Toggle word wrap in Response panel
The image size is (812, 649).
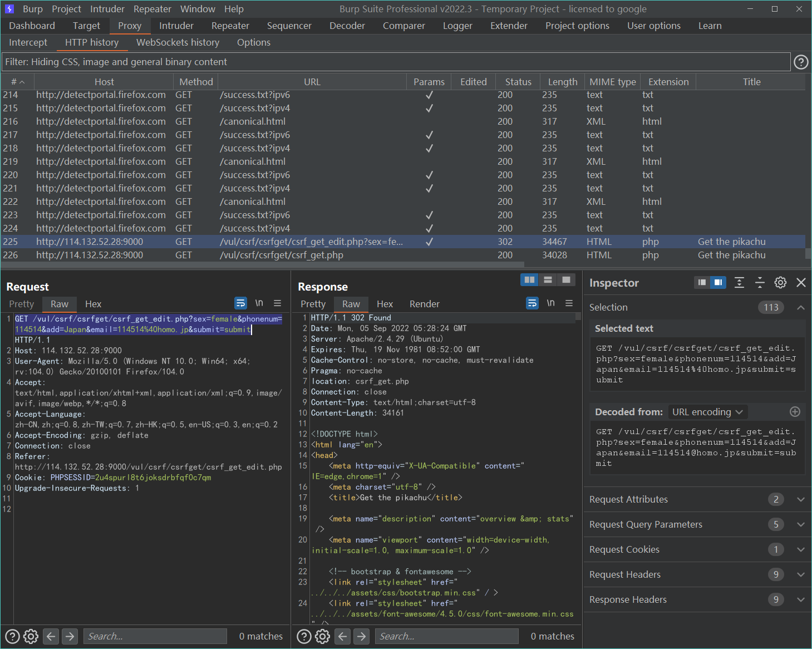tap(532, 303)
